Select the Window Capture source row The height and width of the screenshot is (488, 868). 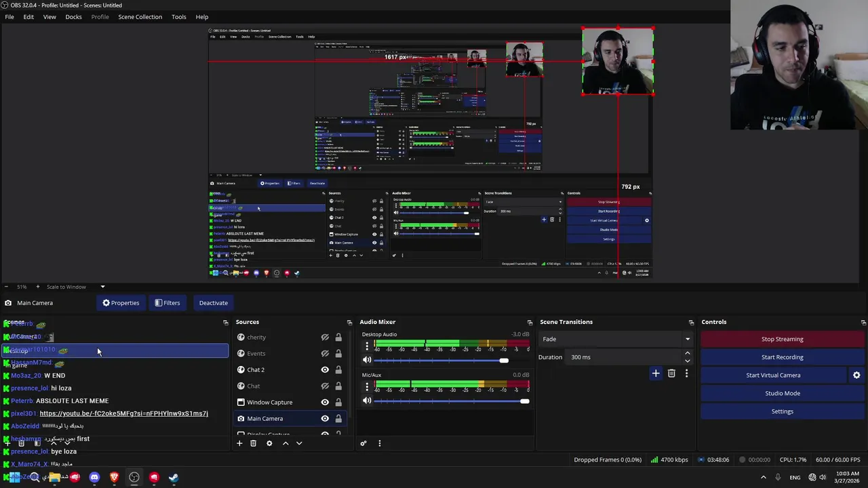290,402
